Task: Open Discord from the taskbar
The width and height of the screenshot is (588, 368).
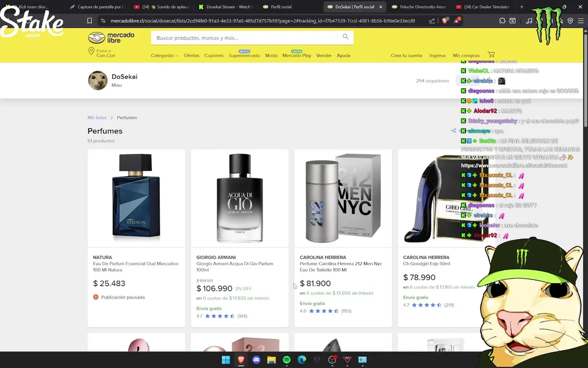Action: click(256, 360)
